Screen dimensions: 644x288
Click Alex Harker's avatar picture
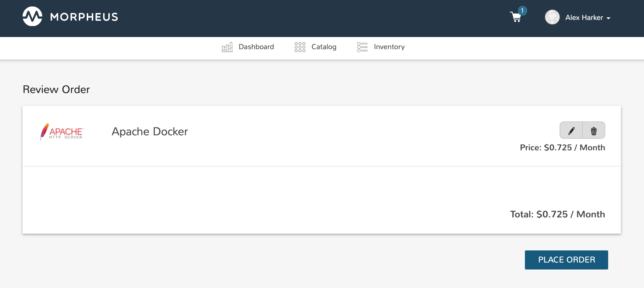coord(552,17)
